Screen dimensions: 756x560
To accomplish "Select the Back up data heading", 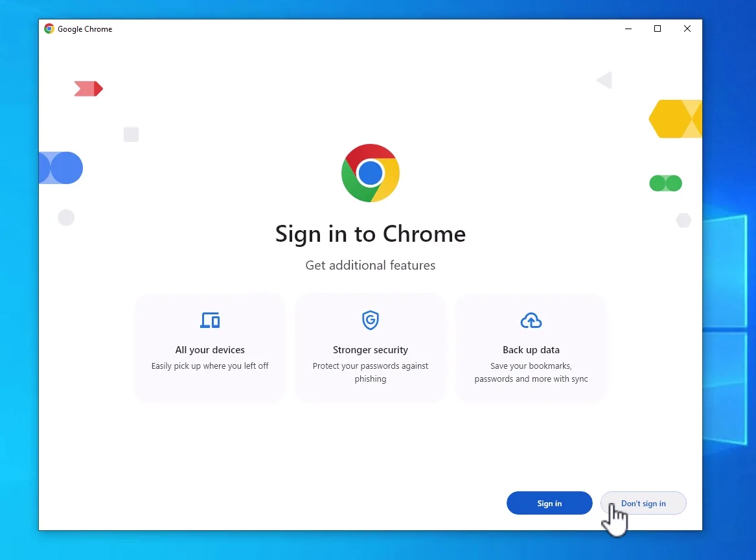I will (x=531, y=350).
